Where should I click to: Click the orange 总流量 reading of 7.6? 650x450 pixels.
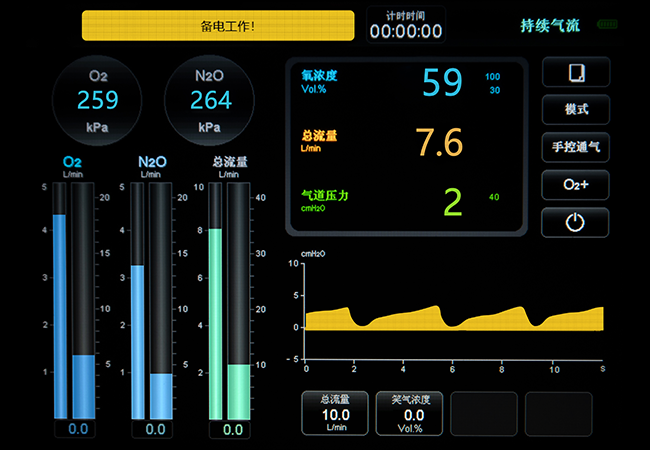coord(439,143)
